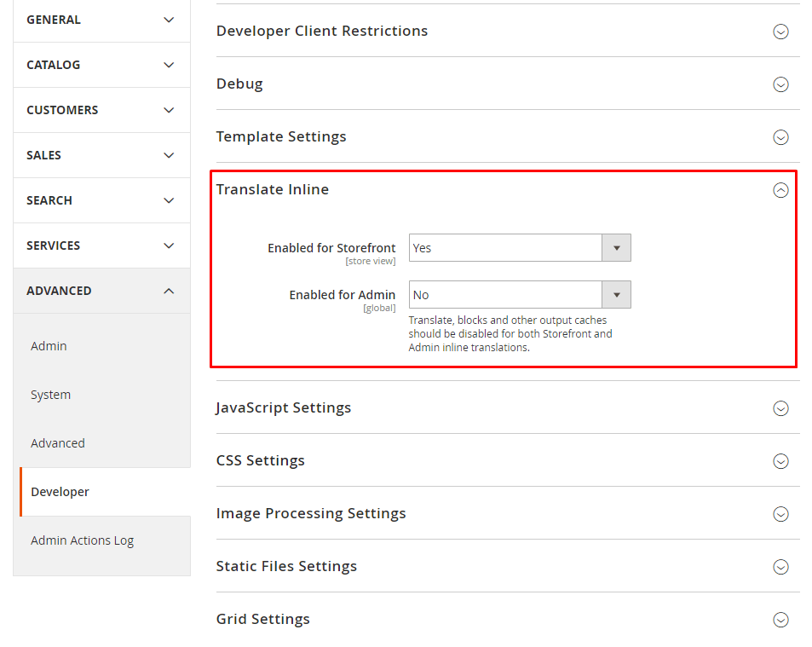
Task: Expand the CUSTOMERS sidebar chevron
Action: pyautogui.click(x=169, y=110)
